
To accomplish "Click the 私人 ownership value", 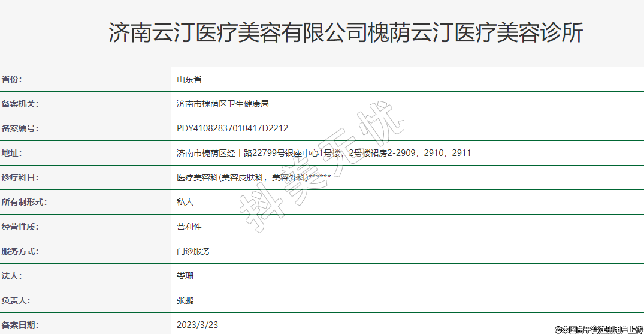I will [185, 202].
